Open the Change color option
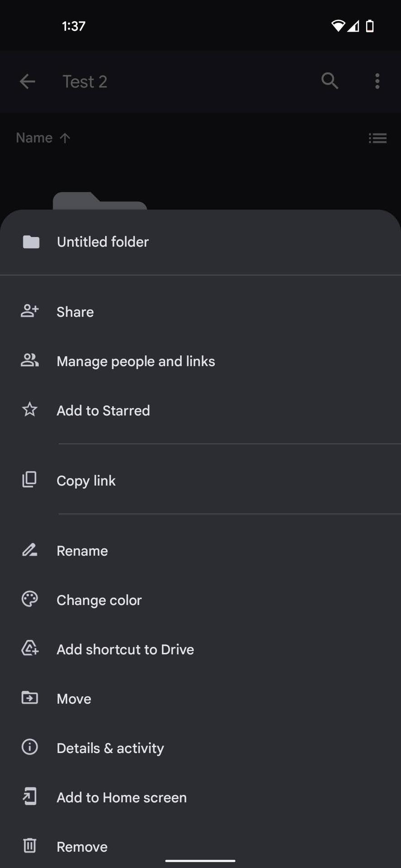 99,600
